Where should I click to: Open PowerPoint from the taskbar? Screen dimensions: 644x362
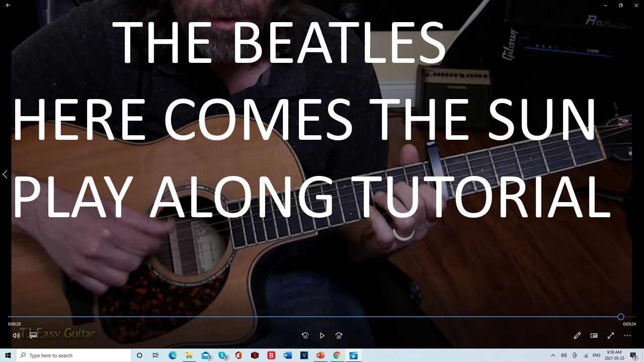coord(320,355)
